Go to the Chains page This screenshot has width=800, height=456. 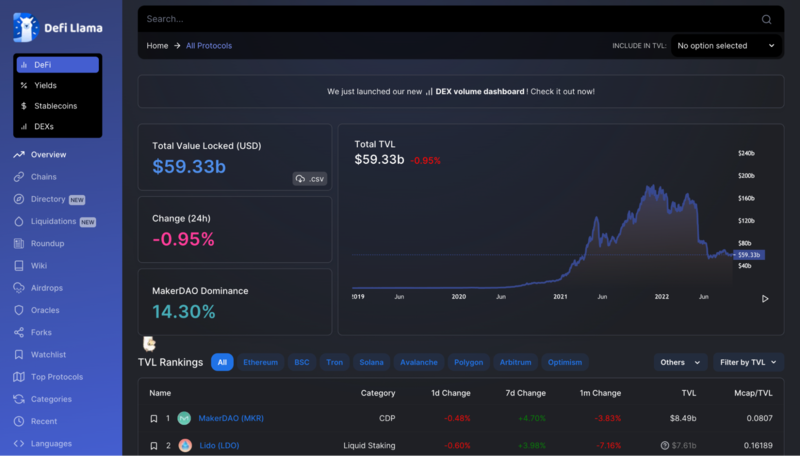(43, 176)
